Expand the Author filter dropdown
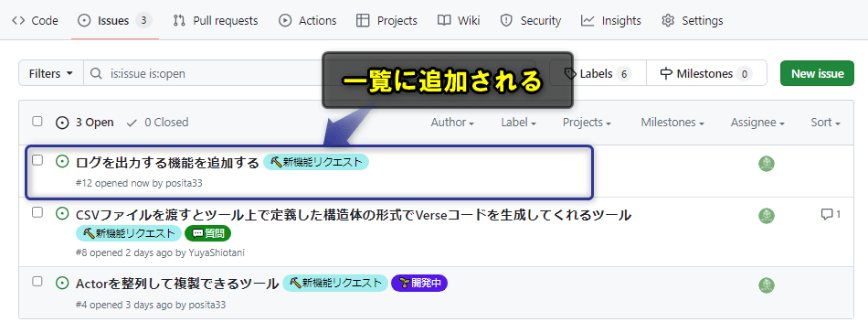The width and height of the screenshot is (868, 333). [452, 123]
